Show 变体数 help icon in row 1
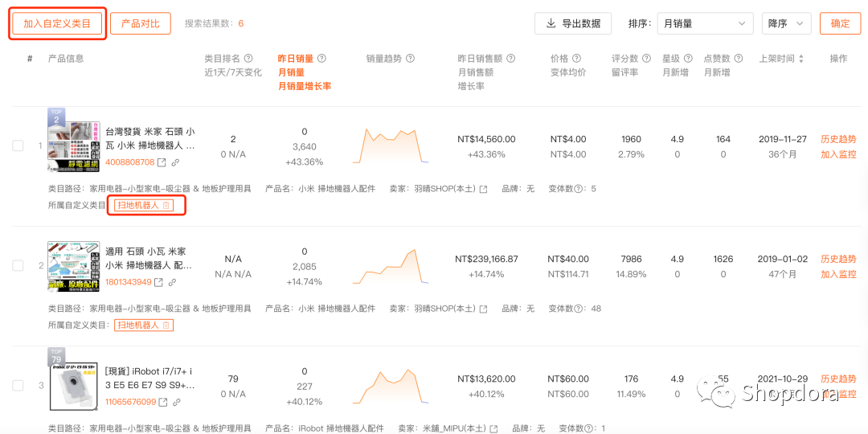The height and width of the screenshot is (434, 868). 579,190
